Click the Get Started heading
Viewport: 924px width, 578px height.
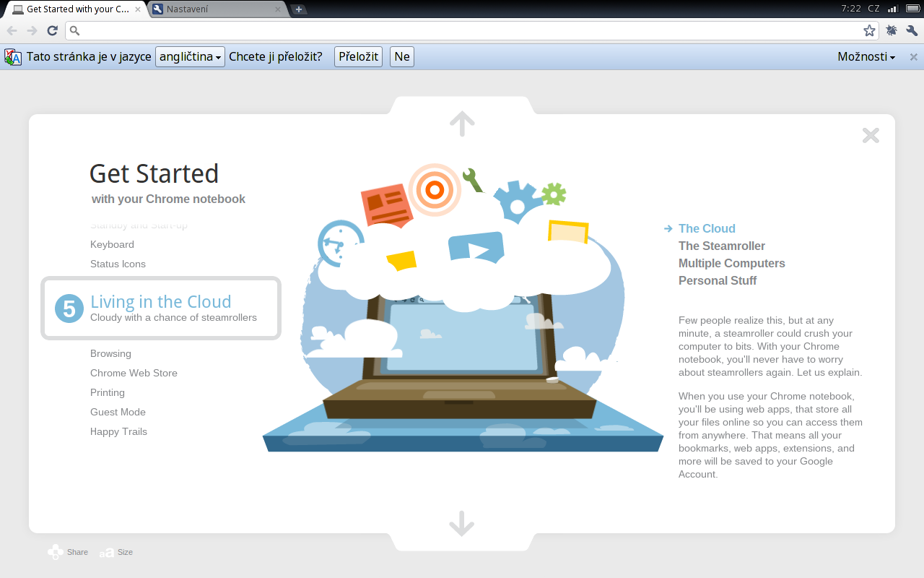154,173
